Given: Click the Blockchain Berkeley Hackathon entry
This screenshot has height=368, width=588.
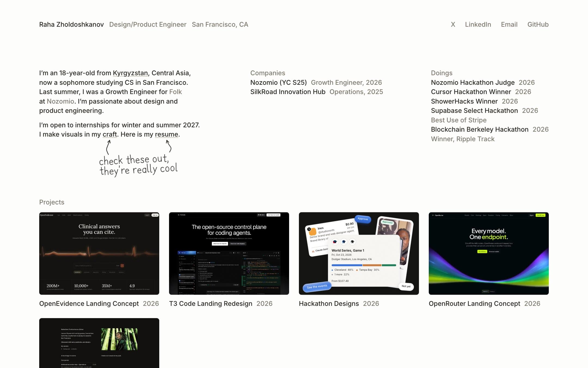Looking at the screenshot, I should (x=480, y=129).
